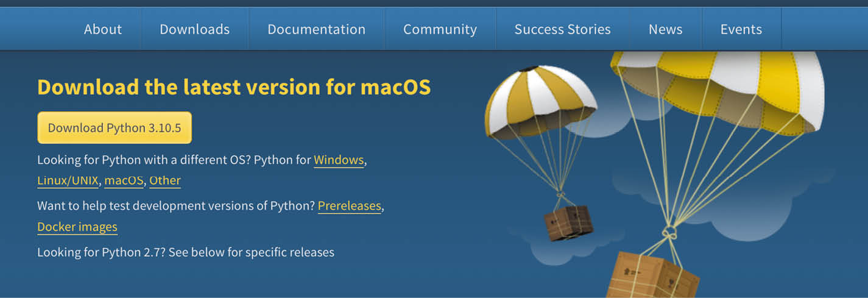Click the dark crate under small parachute

[568, 222]
